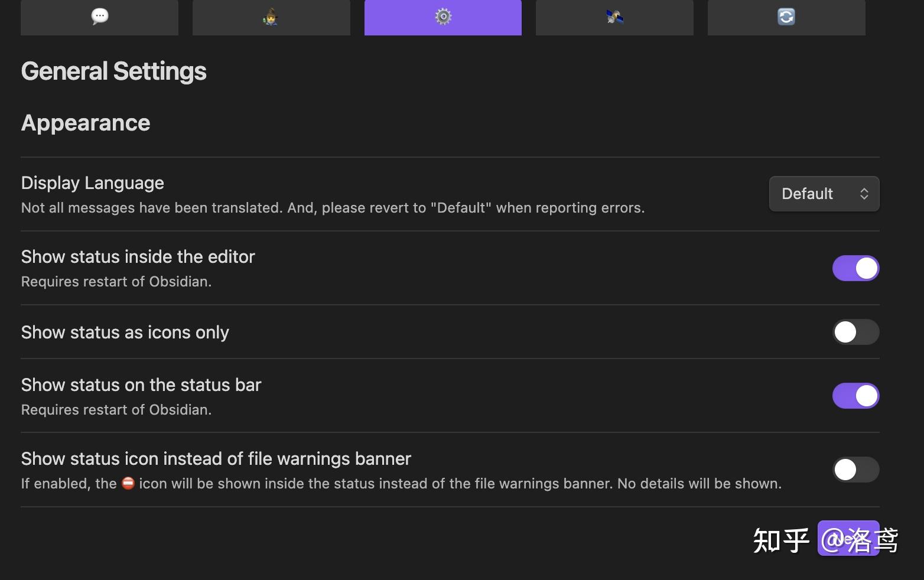The height and width of the screenshot is (580, 924).
Task: Click the language translation note text
Action: 333,208
